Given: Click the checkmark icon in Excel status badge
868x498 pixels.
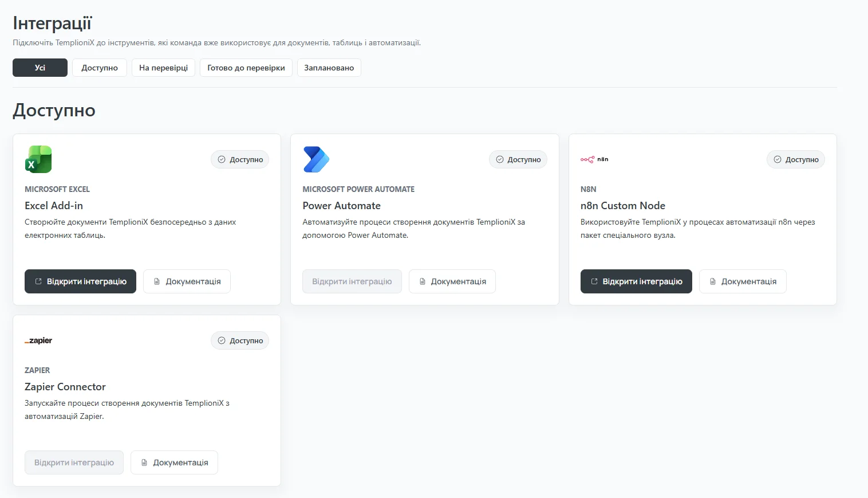Looking at the screenshot, I should [x=222, y=159].
